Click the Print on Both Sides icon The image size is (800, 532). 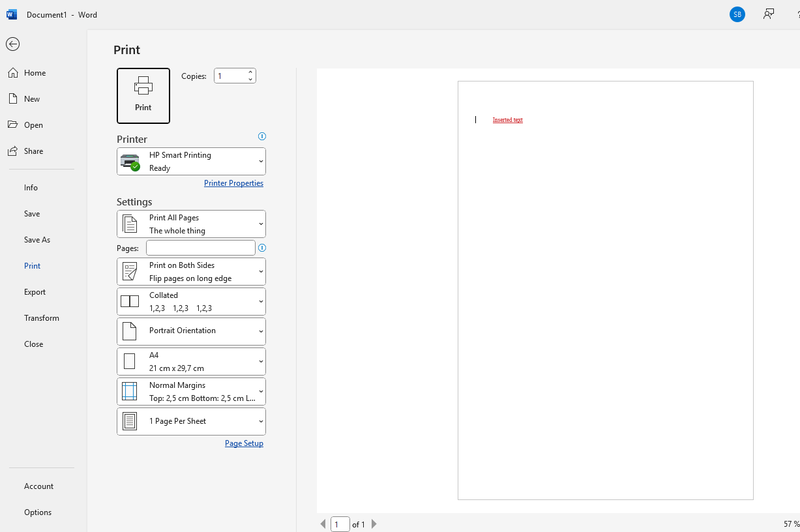(x=129, y=271)
